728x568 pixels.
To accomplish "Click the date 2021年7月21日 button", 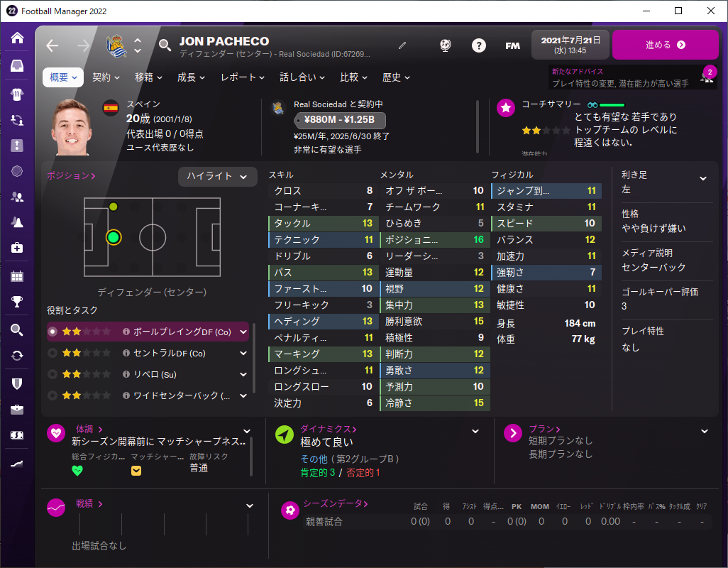I will [x=570, y=45].
